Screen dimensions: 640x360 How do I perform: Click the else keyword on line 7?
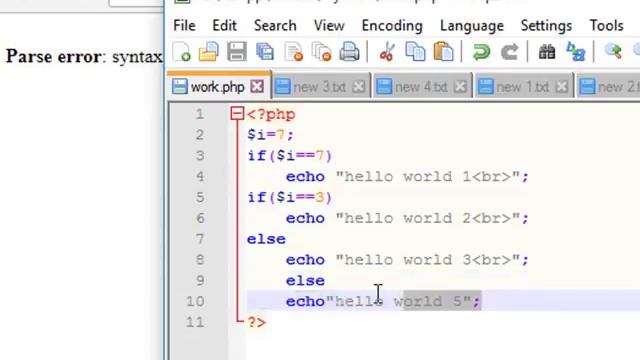[266, 239]
